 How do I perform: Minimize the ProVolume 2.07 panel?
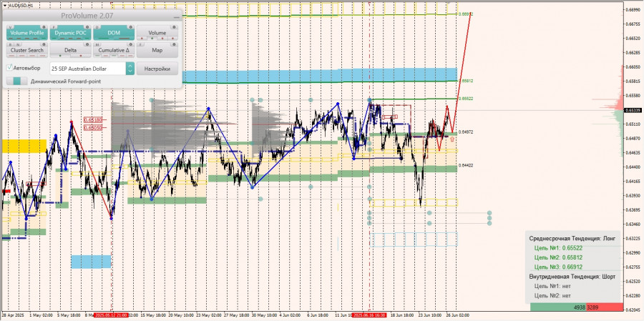tap(177, 17)
